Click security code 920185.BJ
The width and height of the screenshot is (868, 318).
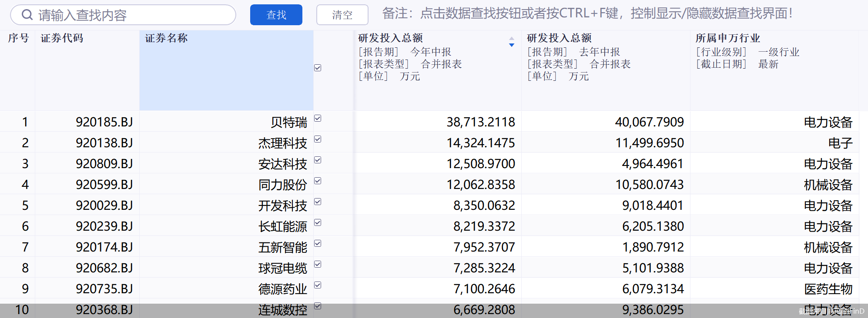coord(104,122)
